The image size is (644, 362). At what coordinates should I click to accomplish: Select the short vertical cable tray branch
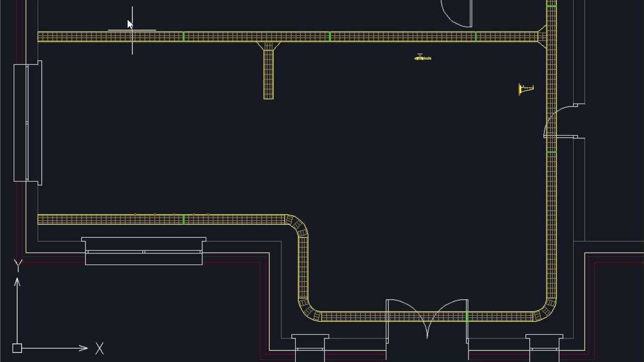pos(269,74)
